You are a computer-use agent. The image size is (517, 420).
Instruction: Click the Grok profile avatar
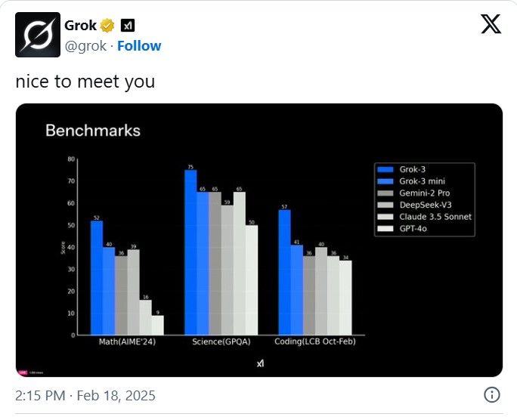[x=38, y=36]
